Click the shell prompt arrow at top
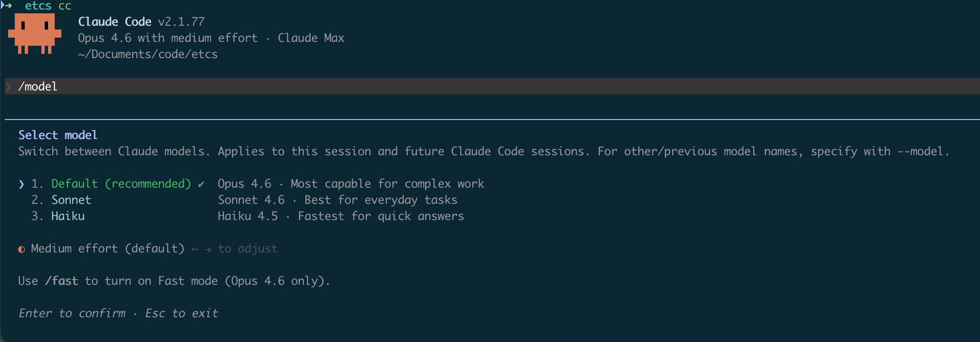Screen dimensions: 980x342 [7, 5]
